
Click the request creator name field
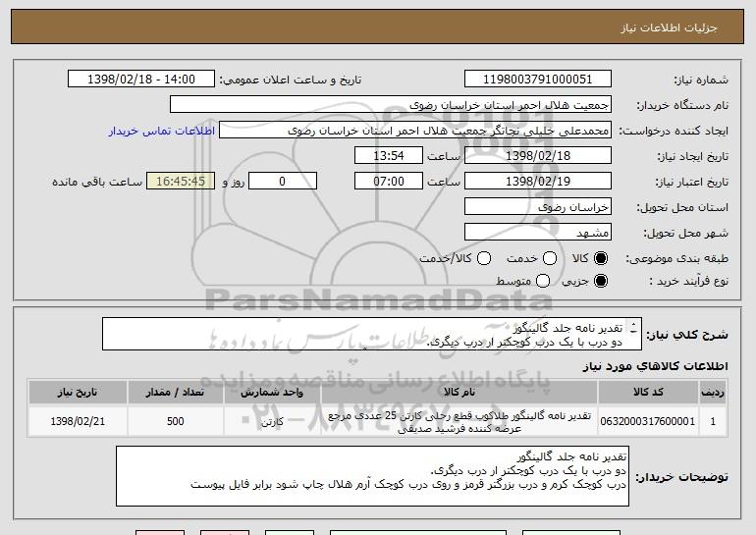[415, 131]
